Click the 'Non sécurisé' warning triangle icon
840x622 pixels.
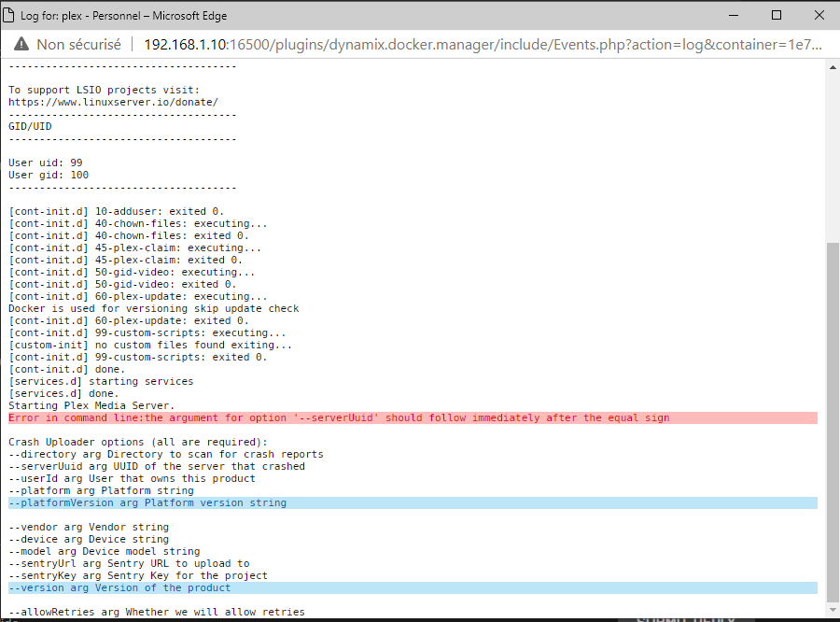point(21,44)
